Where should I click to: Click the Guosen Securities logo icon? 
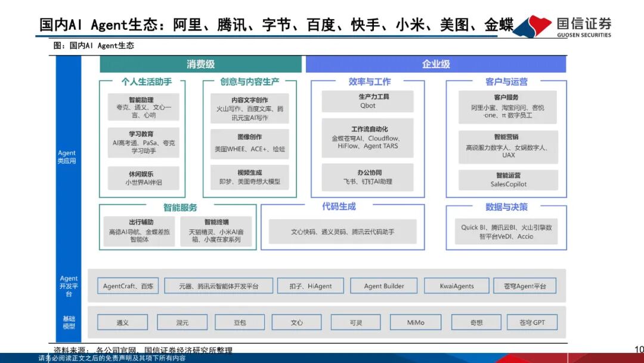click(532, 26)
